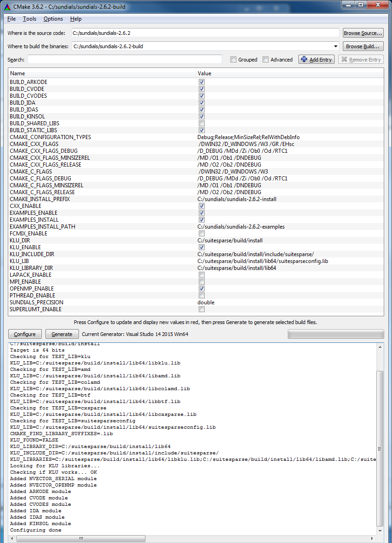The image size is (392, 543).
Task: Select EXAMPLES_INSTALL_PATH value
Action: tap(241, 227)
